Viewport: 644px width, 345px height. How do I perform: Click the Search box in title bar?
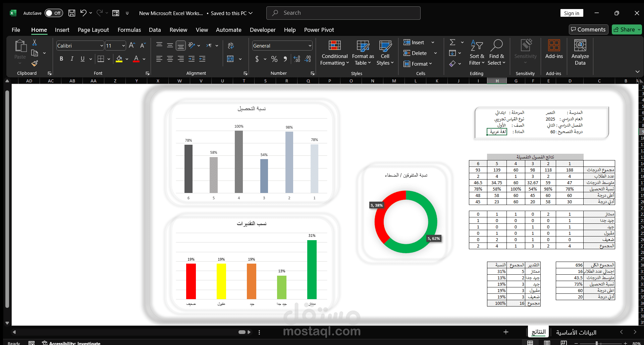click(x=343, y=13)
